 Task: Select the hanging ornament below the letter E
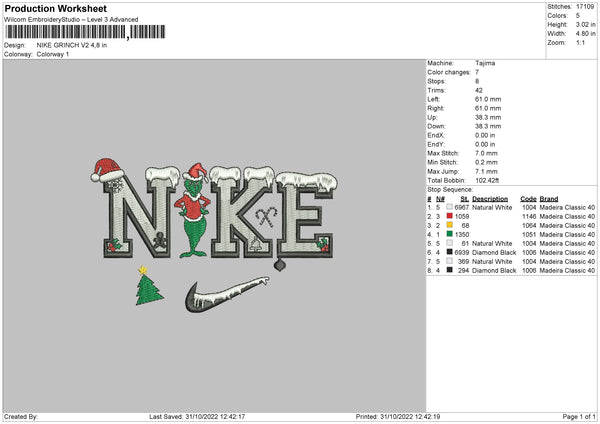pyautogui.click(x=280, y=265)
